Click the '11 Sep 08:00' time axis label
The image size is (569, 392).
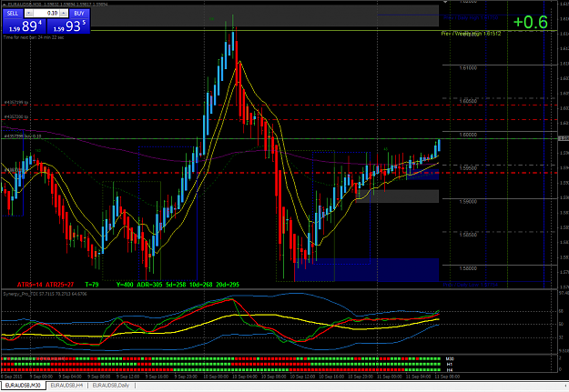coord(447,377)
